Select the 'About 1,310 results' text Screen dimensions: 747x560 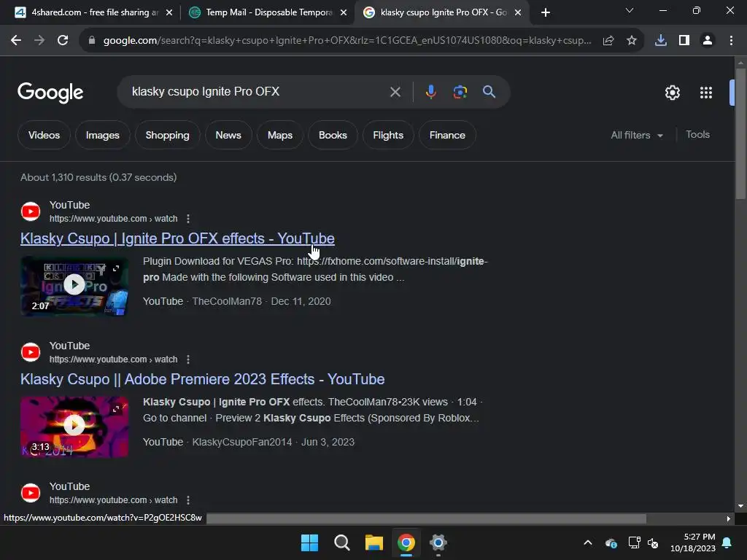click(98, 178)
